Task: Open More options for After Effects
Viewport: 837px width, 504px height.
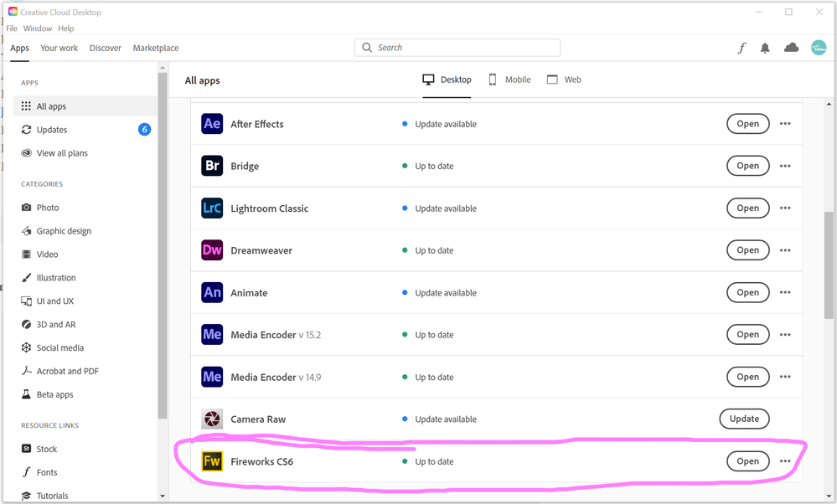Action: pyautogui.click(x=785, y=124)
